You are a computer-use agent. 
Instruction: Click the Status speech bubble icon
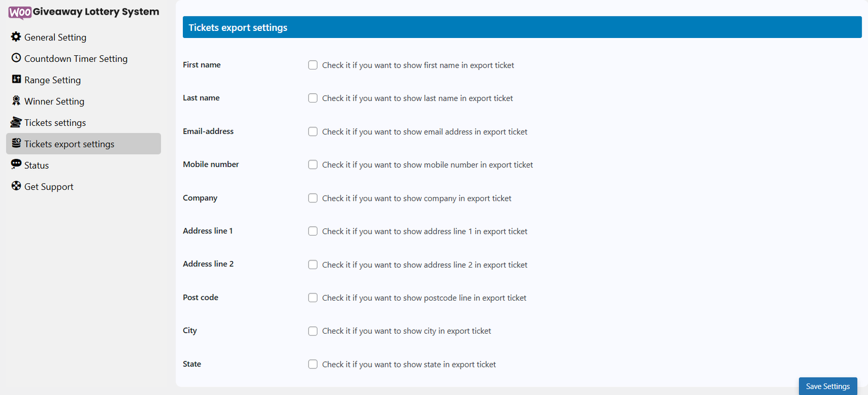click(x=16, y=164)
